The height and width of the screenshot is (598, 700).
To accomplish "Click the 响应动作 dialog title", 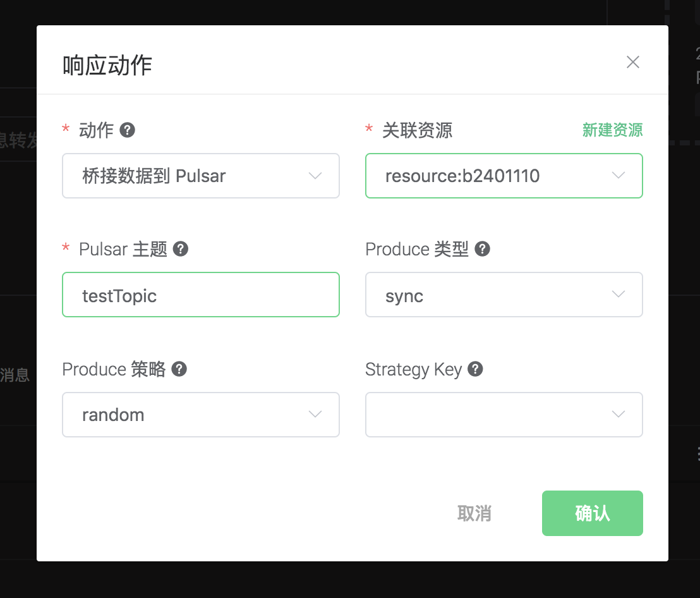I will (x=107, y=66).
